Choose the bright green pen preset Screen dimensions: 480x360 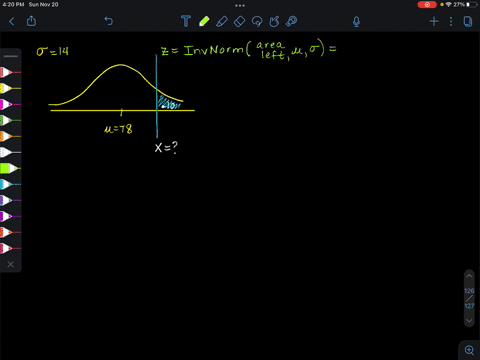10,168
